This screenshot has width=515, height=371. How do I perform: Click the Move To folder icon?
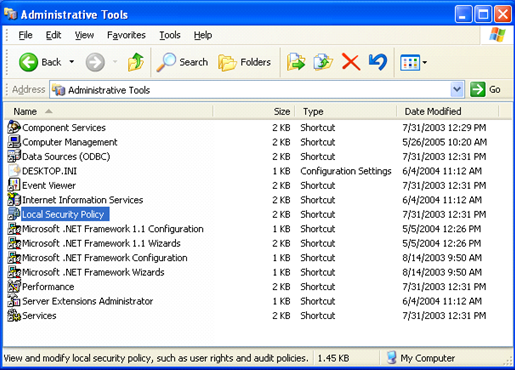pyautogui.click(x=296, y=62)
